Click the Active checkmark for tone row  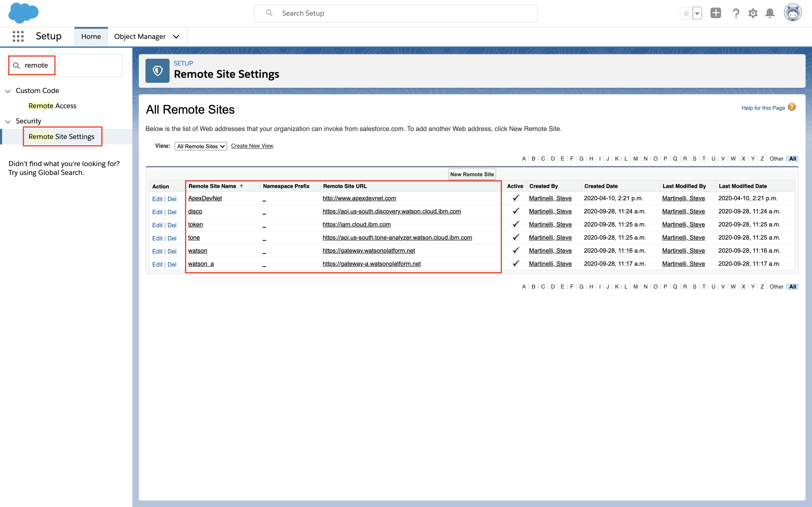[516, 237]
